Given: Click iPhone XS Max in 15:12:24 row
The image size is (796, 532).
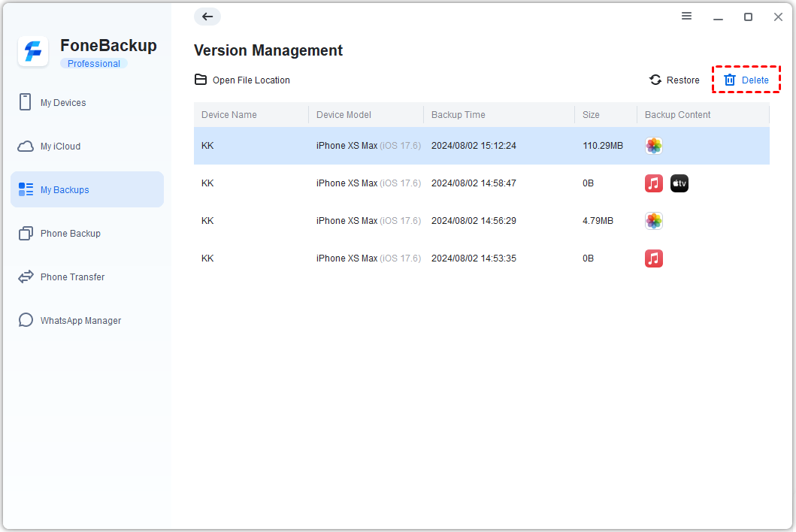Looking at the screenshot, I should click(347, 146).
